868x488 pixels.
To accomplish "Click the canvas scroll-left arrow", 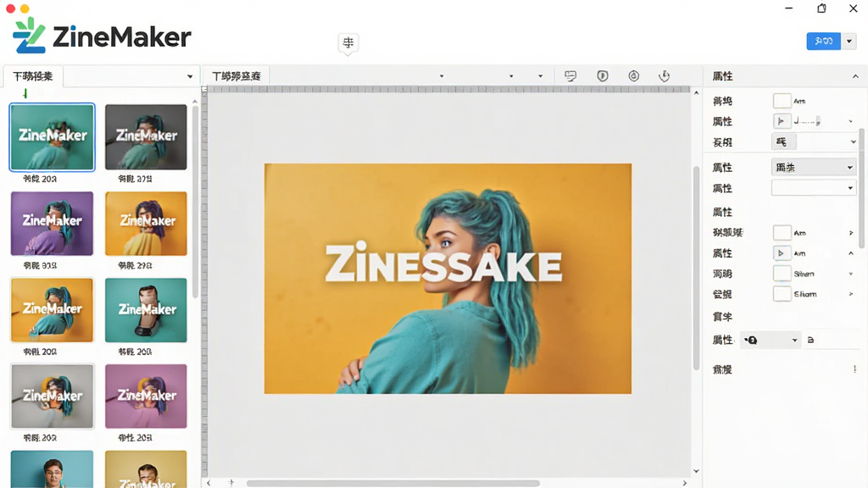I will [209, 483].
